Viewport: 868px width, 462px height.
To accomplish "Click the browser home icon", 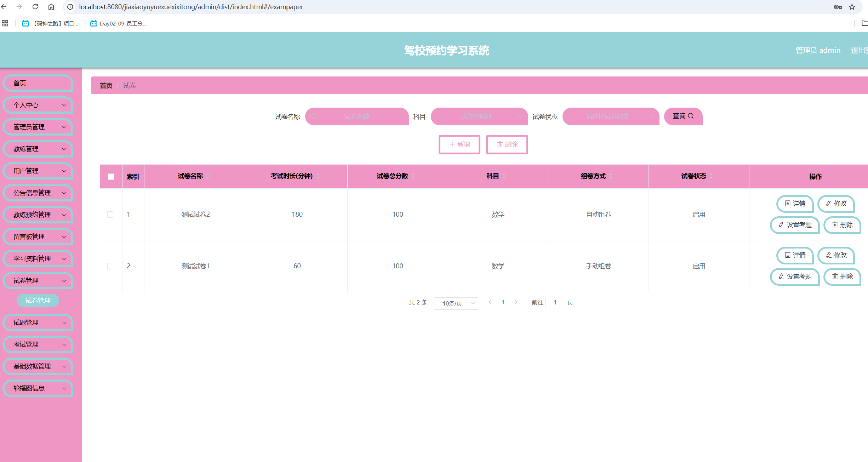I will 51,7.
